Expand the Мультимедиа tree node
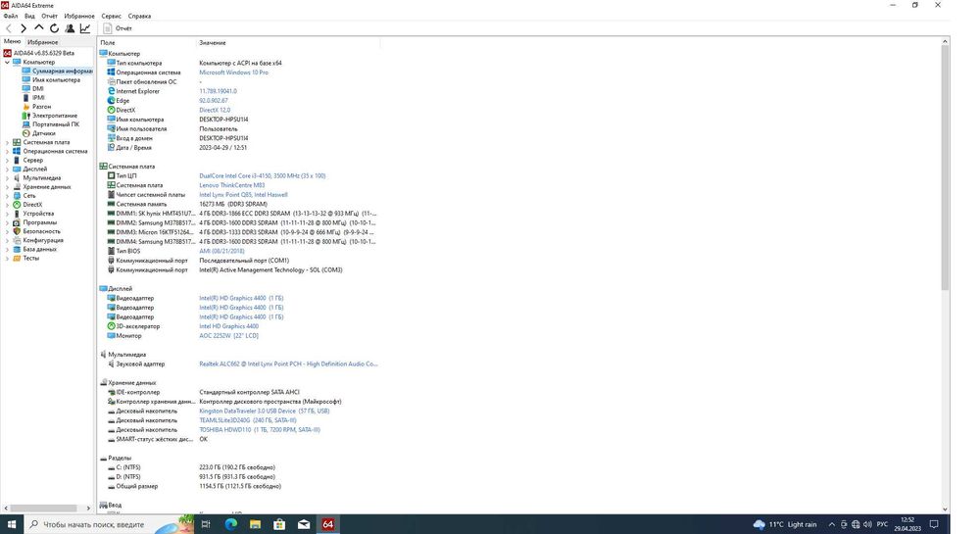 point(7,178)
